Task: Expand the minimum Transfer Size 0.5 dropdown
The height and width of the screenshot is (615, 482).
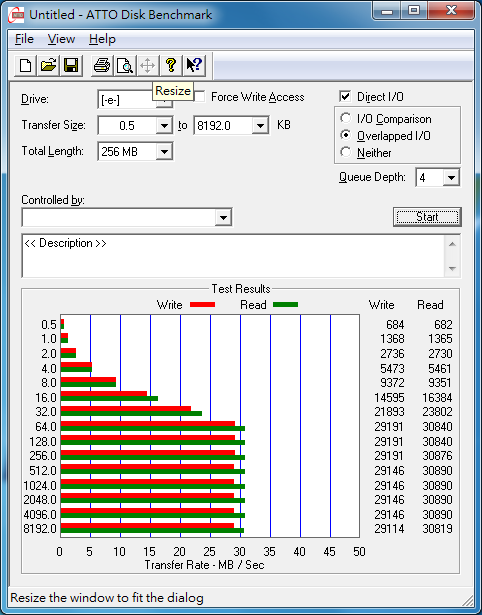Action: point(164,126)
